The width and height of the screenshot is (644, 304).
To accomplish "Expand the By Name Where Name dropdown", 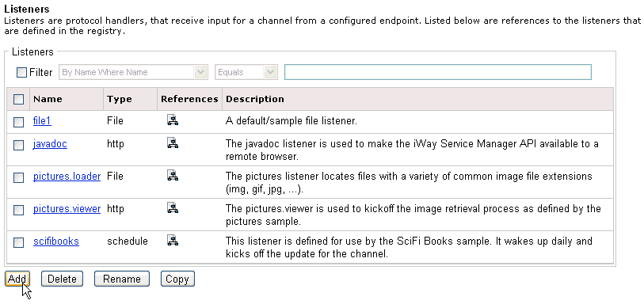I will [x=134, y=72].
